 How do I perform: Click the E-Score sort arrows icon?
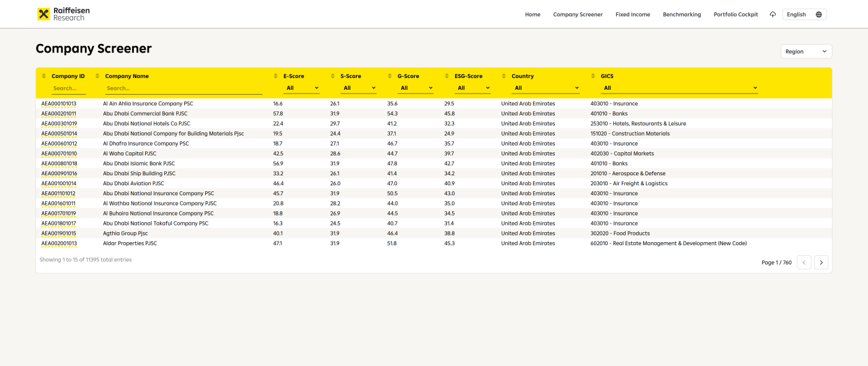(276, 76)
